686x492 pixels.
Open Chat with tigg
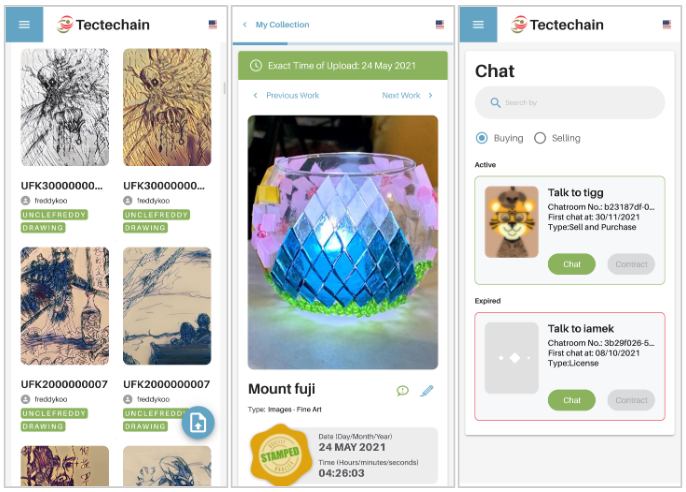(x=572, y=264)
